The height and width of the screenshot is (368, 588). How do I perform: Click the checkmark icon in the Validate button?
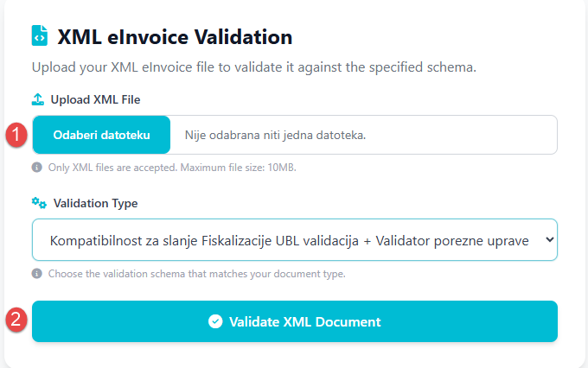pyautogui.click(x=215, y=321)
